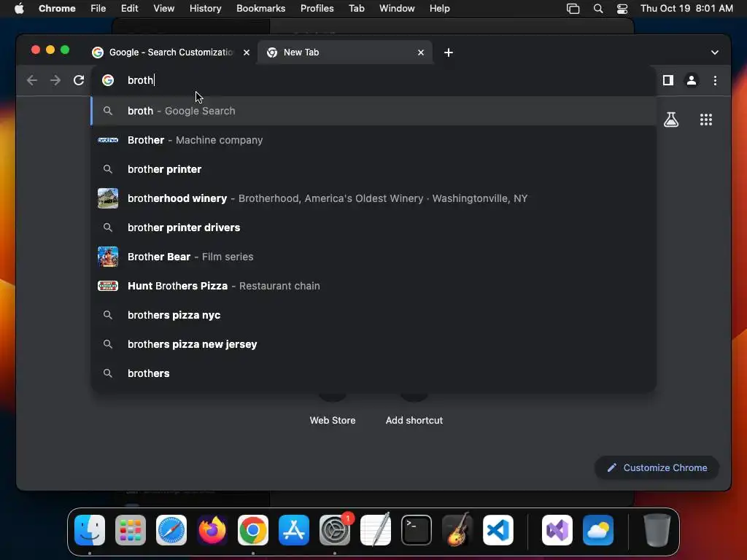747x560 pixels.
Task: Click the Brother logo icon
Action: click(x=108, y=140)
